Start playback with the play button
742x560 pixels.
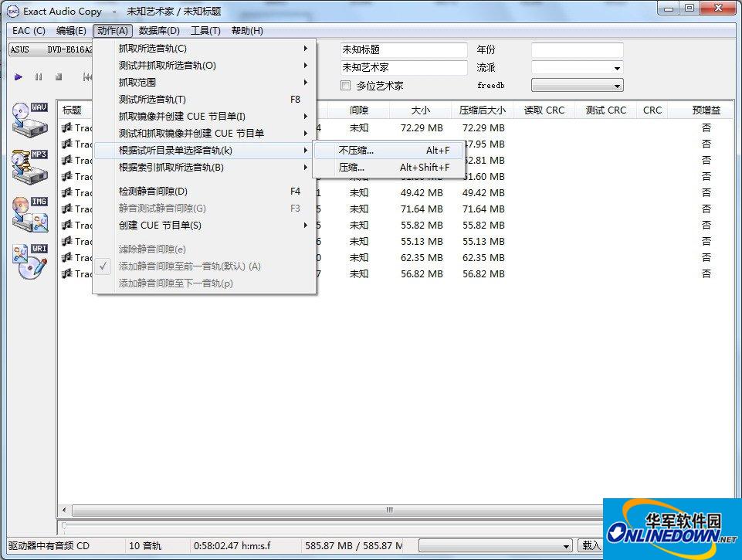click(x=18, y=76)
